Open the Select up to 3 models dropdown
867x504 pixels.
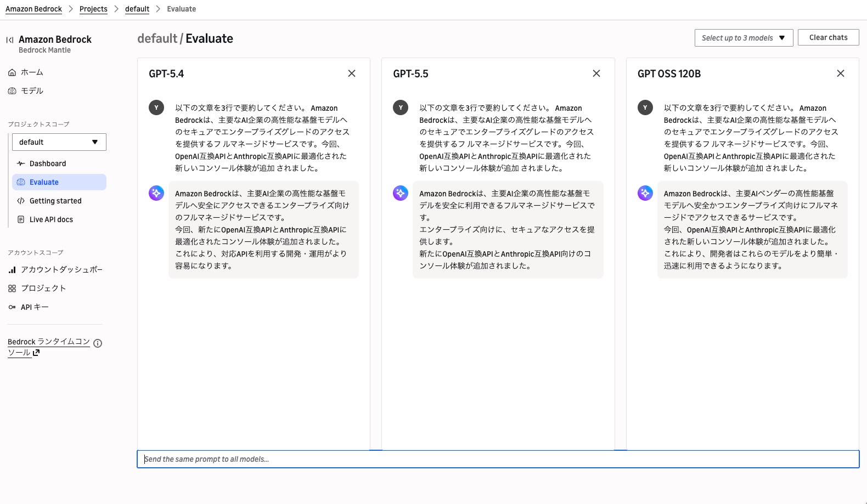[x=744, y=38]
